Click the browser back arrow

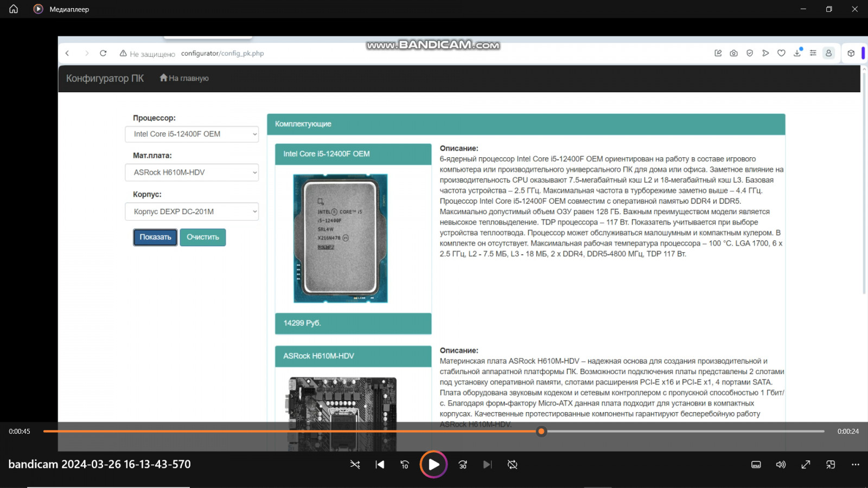pyautogui.click(x=67, y=53)
